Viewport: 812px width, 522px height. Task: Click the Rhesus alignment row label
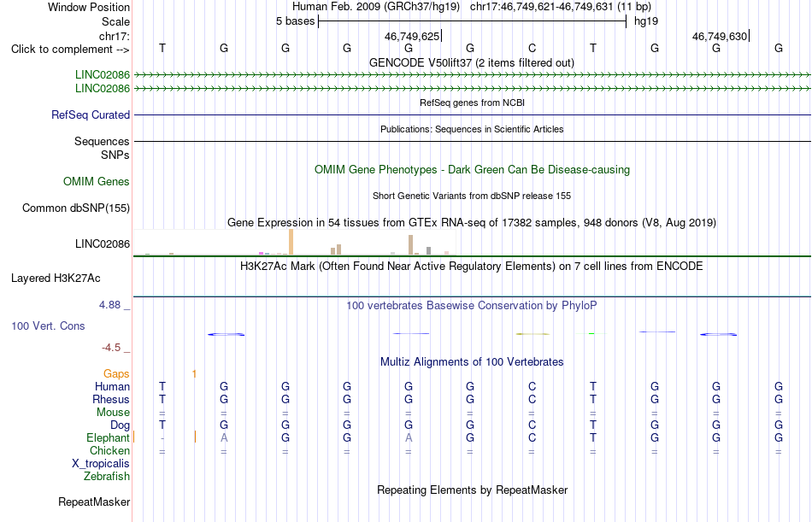(111, 400)
